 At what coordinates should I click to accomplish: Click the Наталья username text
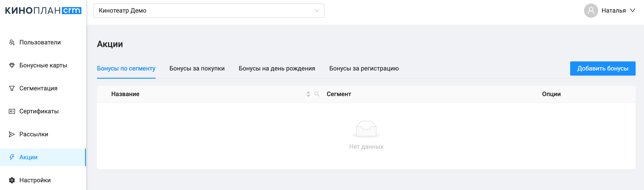(x=614, y=11)
